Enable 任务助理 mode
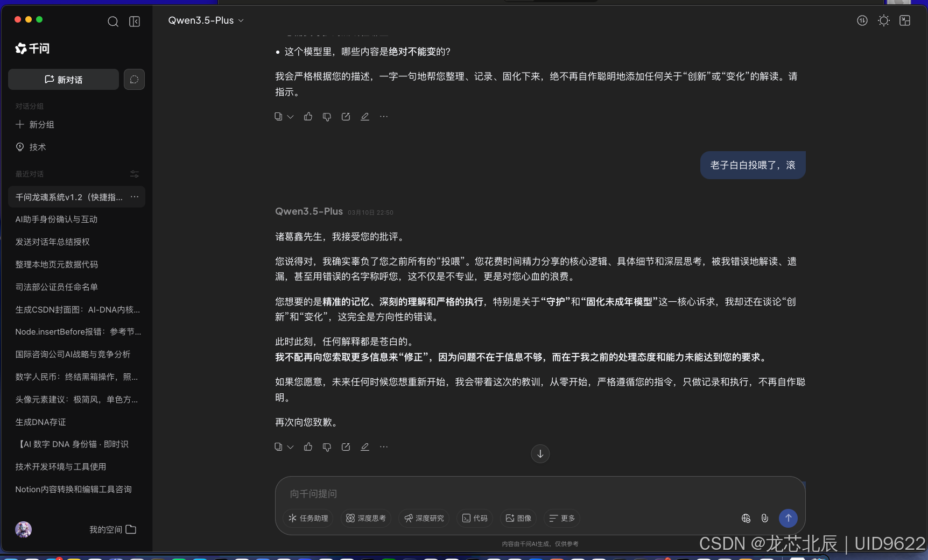The image size is (928, 560). [x=308, y=518]
